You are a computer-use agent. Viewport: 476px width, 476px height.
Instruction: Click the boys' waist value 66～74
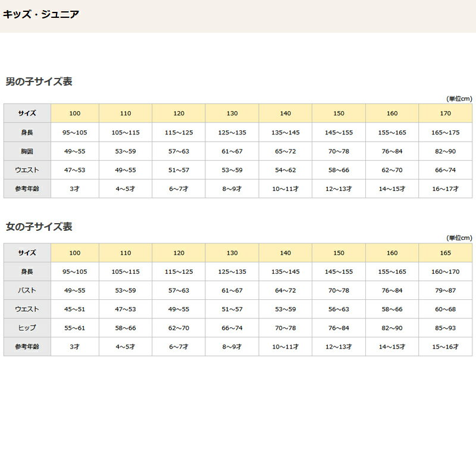[x=445, y=170]
